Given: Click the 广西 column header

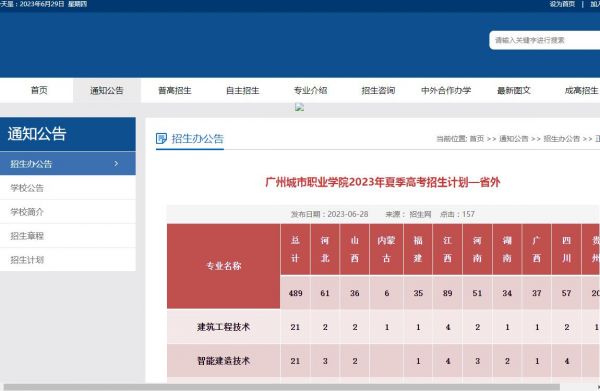Looking at the screenshot, I should pyautogui.click(x=537, y=249).
